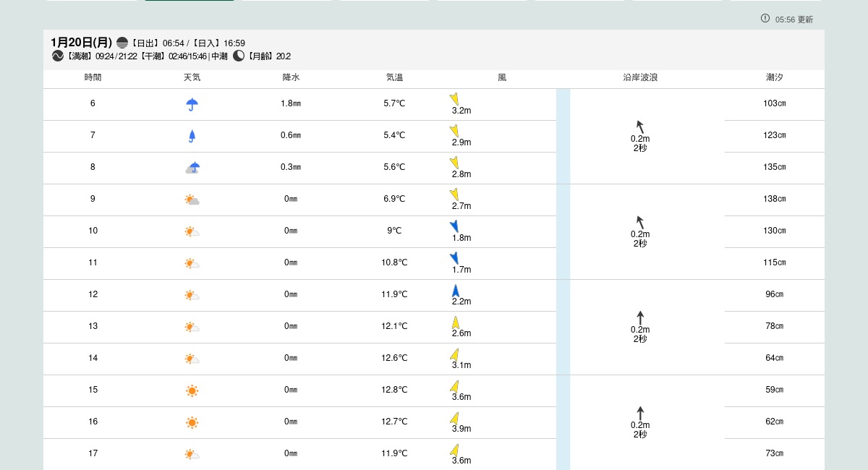Click the closed umbrella icon at 7 o'clock

(x=192, y=136)
